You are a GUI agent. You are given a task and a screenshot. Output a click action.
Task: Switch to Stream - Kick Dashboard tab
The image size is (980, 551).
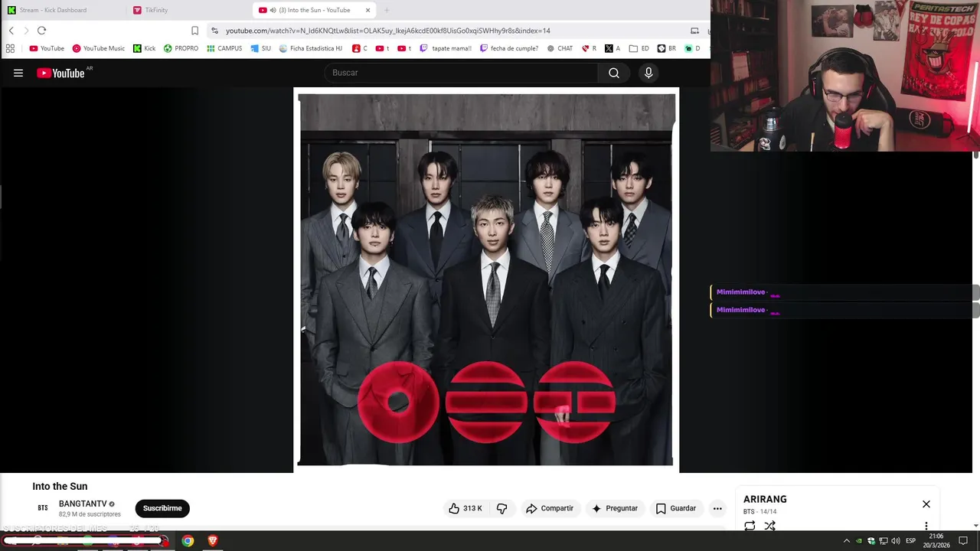[61, 10]
